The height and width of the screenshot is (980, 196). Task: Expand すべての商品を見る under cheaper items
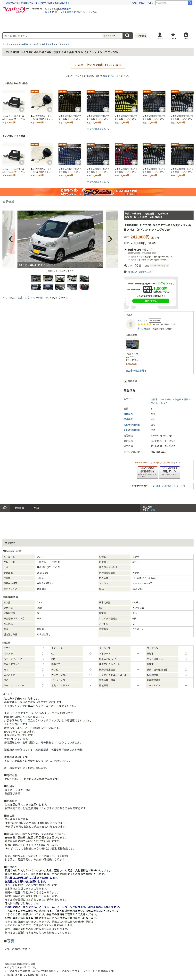point(98,129)
